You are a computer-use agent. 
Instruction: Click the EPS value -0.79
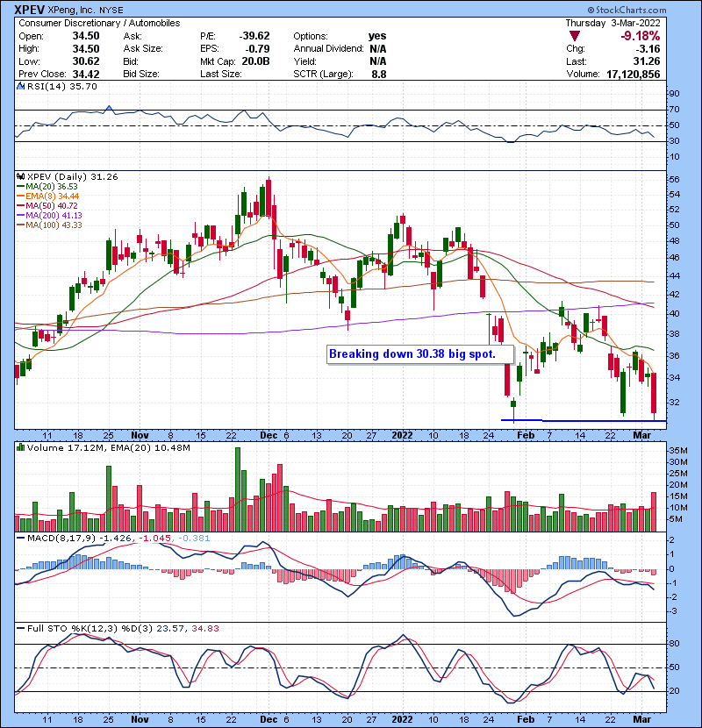[x=258, y=49]
